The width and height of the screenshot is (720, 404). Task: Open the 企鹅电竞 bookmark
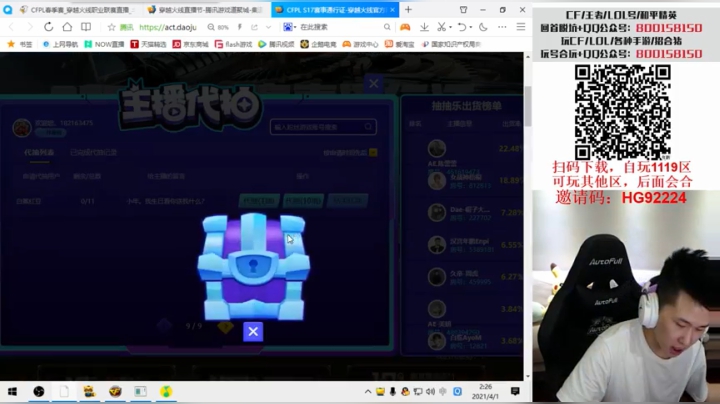pos(318,44)
